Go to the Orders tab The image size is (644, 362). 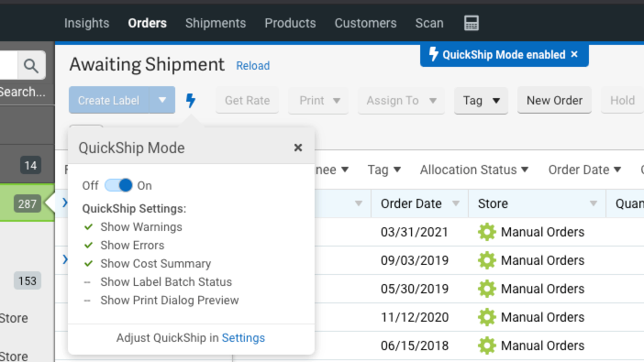[x=147, y=23]
